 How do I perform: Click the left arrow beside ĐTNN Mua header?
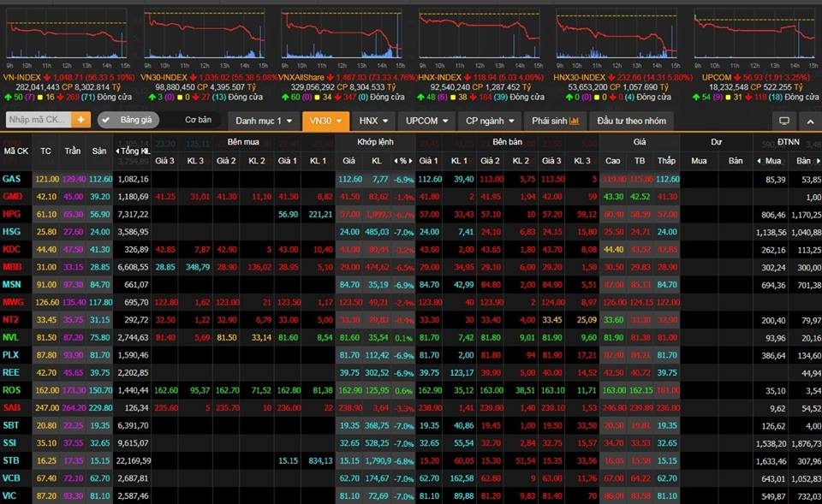click(x=759, y=161)
